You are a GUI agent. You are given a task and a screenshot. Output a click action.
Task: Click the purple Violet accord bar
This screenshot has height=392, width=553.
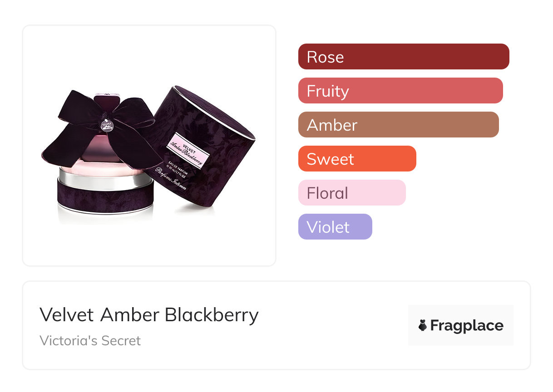(x=335, y=227)
